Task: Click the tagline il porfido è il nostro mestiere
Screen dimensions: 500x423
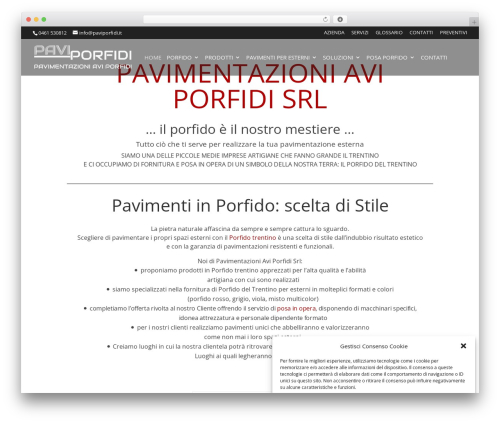Action: (250, 129)
